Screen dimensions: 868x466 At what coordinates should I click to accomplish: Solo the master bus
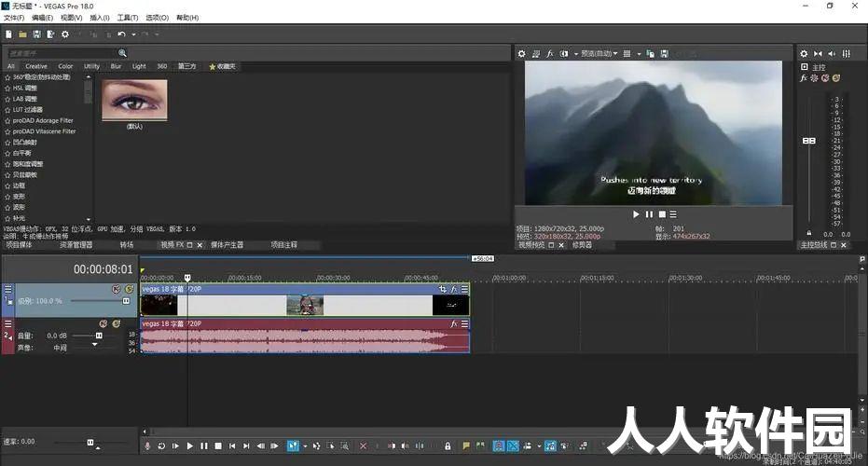pos(836,78)
